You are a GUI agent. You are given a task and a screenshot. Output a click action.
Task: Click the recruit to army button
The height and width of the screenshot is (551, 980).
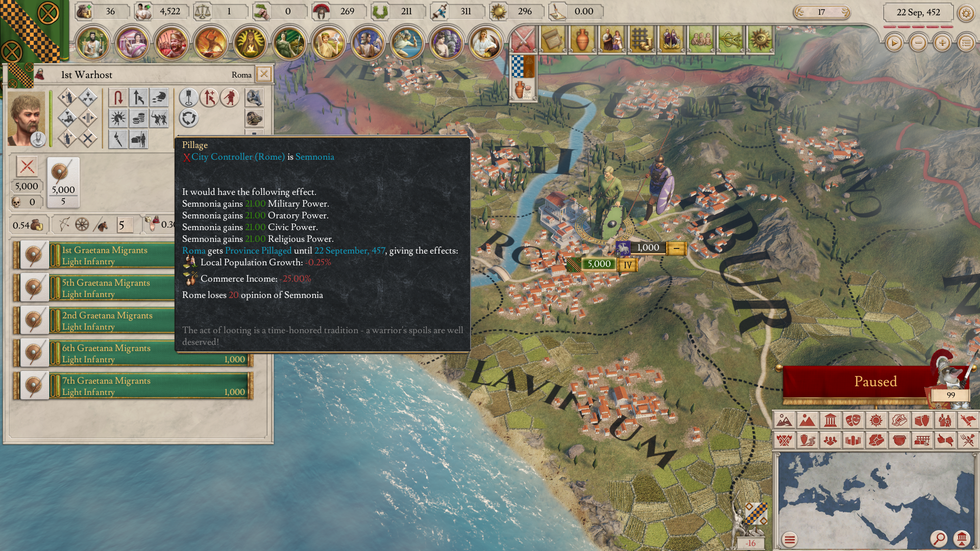coord(67,96)
